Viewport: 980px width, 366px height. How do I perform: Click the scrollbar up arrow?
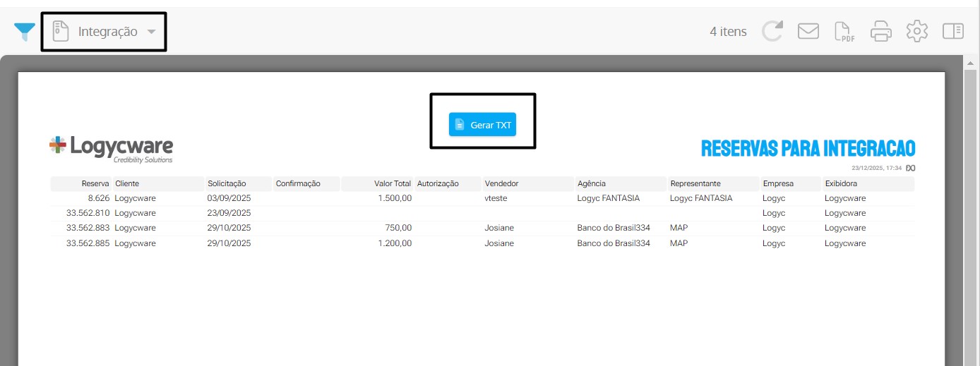tap(972, 63)
